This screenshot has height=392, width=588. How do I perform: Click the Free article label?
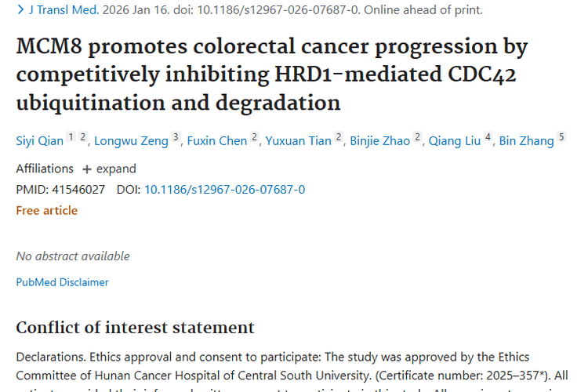pos(47,210)
